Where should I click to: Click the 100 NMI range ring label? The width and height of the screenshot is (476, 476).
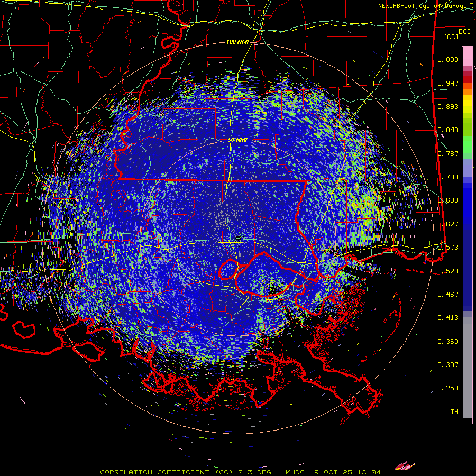point(237,42)
